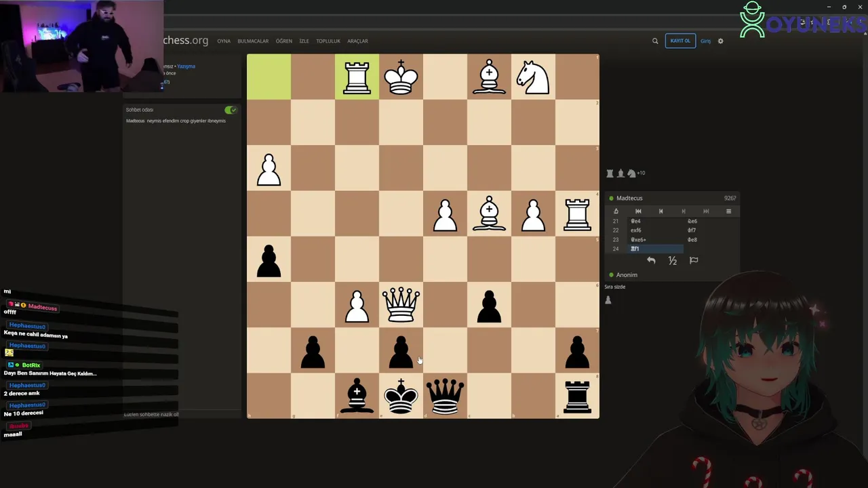Screen dimensions: 868x488
Task: Open the ÖĞREN menu
Action: (284, 41)
